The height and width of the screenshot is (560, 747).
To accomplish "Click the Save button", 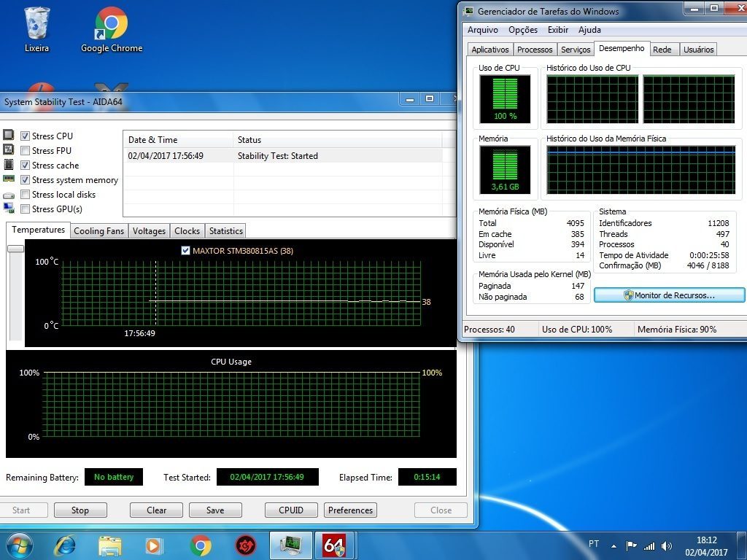I will (x=215, y=510).
